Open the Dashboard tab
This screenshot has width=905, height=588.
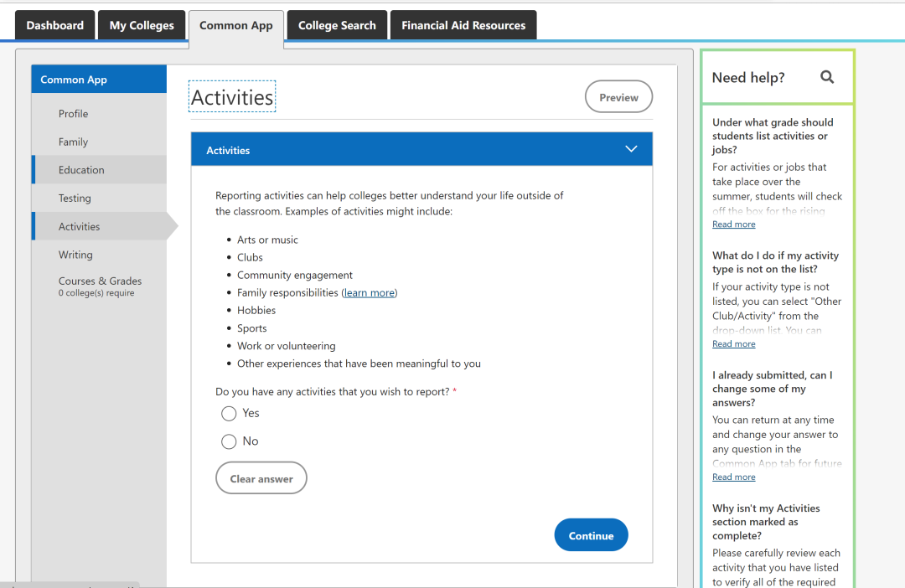54,25
